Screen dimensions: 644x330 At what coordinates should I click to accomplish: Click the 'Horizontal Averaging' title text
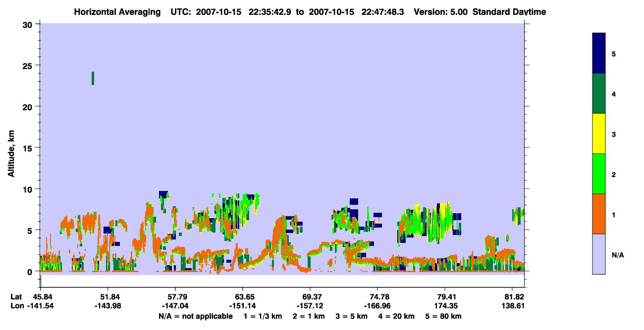117,12
